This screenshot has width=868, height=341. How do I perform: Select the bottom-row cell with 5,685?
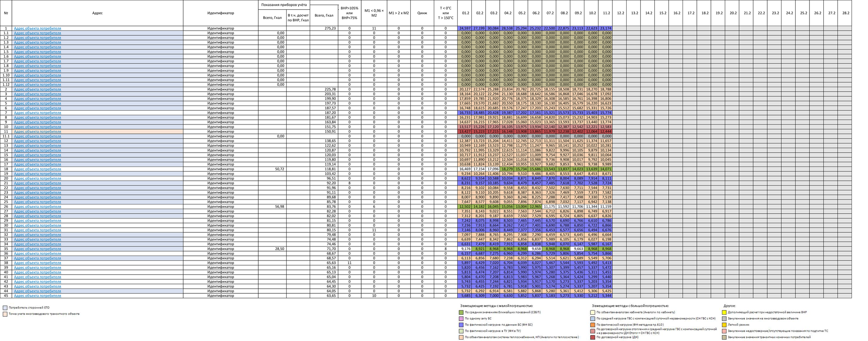pyautogui.click(x=465, y=296)
